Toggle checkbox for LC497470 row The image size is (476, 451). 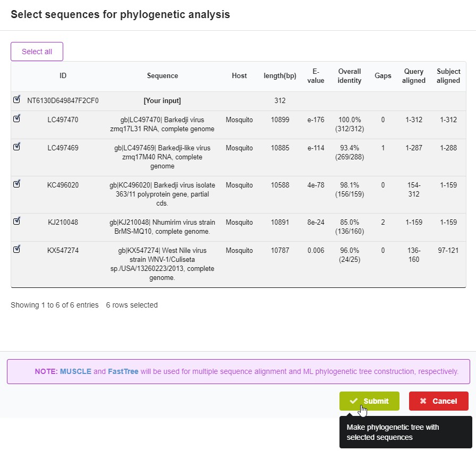(x=16, y=118)
